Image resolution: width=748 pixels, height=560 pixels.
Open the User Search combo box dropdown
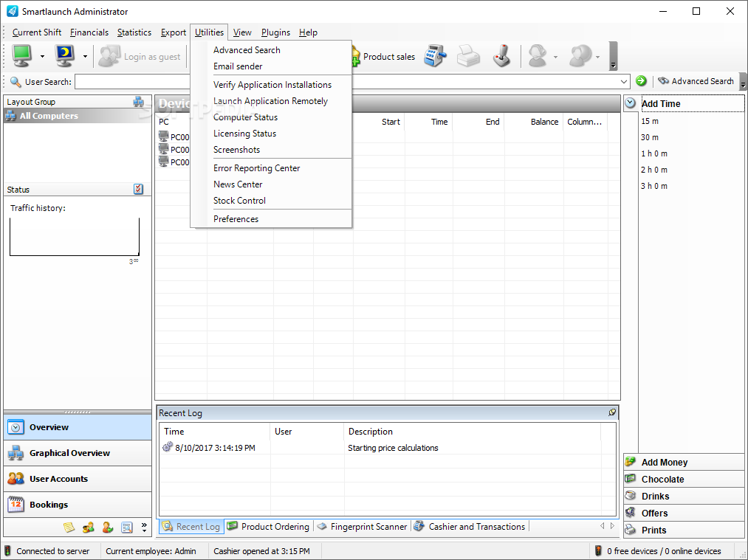point(623,81)
